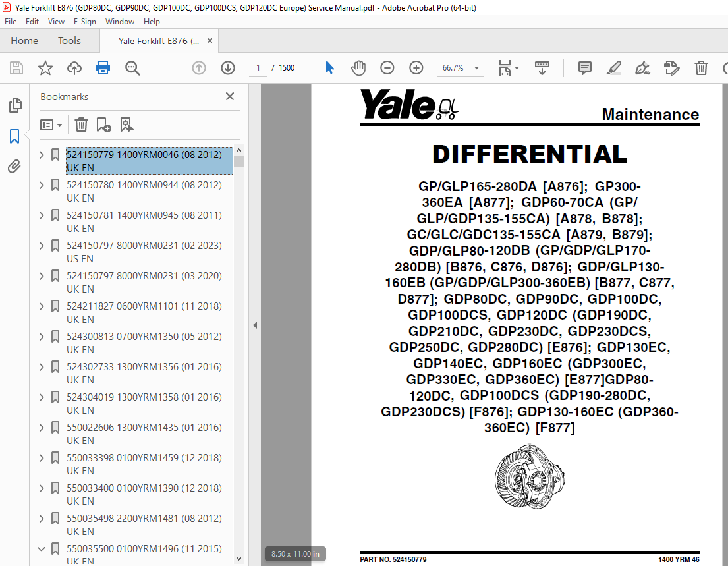Select bookmark 550033400 0100YRM1390 (12 2018)

[144, 494]
